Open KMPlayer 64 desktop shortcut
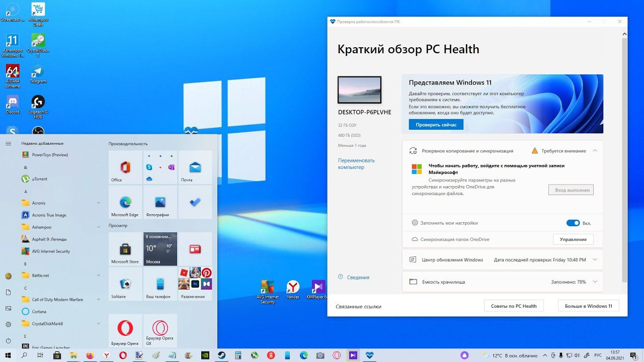Screen dimensions: 644x362 coord(317,290)
